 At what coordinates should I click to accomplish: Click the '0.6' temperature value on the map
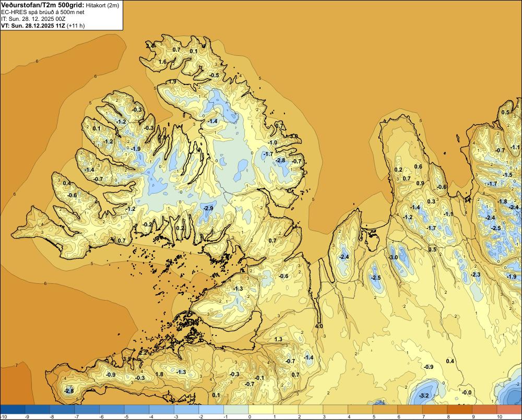pos(418,167)
